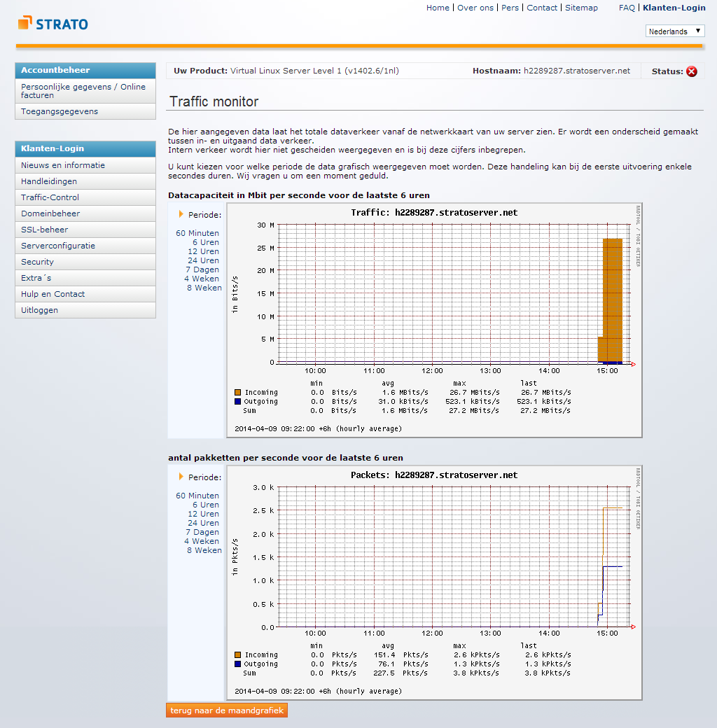Select 7 Dagen period for packets graph
This screenshot has height=728, width=717.
tap(202, 532)
